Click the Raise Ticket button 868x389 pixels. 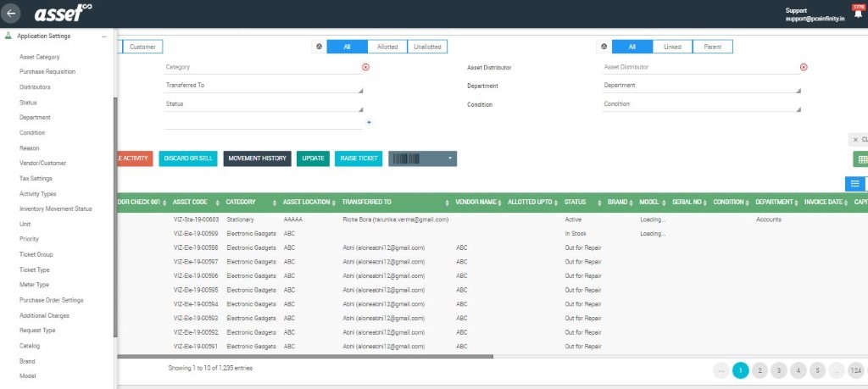point(359,158)
